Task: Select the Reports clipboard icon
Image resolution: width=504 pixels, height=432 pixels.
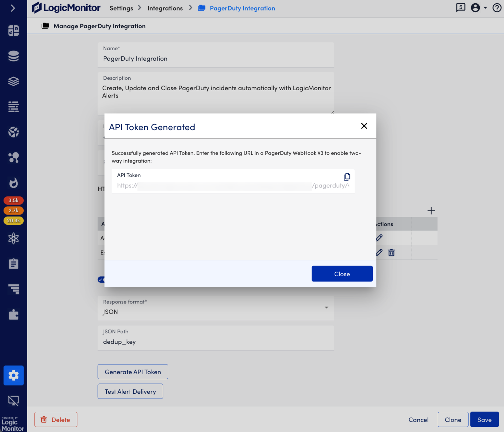Action: 13,263
